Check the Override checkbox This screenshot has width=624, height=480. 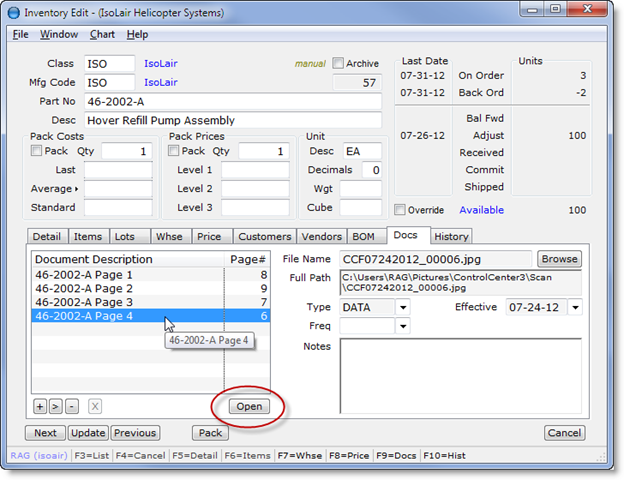(x=400, y=210)
